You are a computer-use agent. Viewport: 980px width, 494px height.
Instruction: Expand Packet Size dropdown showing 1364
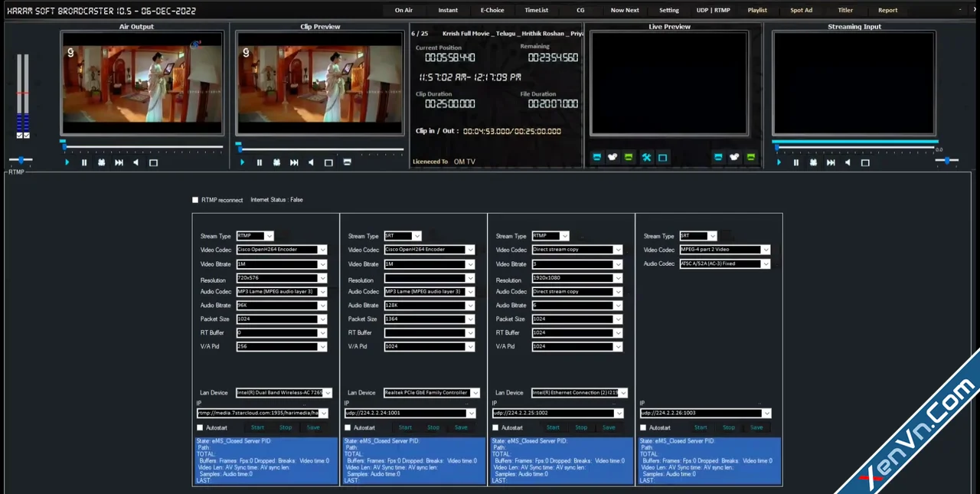pos(429,319)
